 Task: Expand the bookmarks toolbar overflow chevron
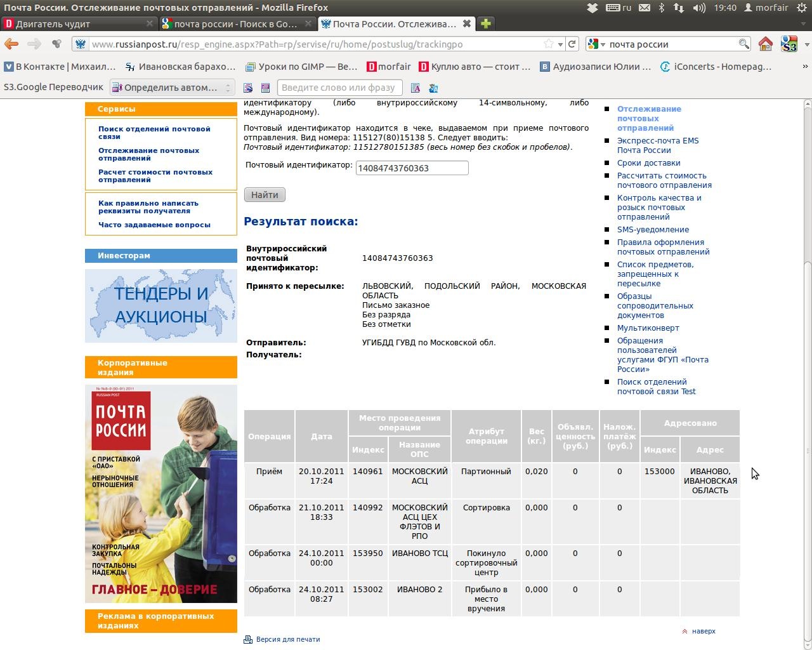coord(805,66)
